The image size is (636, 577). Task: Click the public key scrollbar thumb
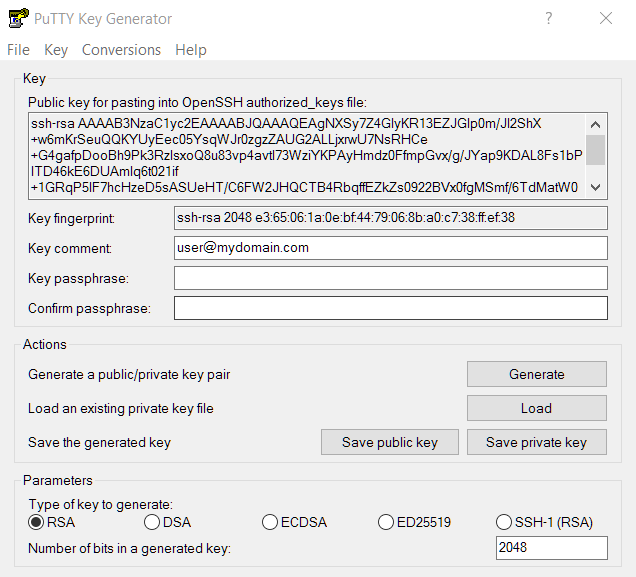(595, 150)
